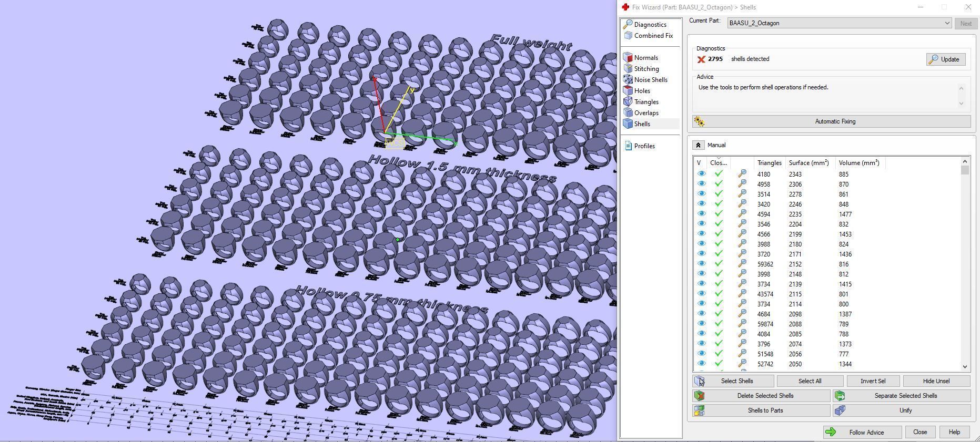Click closed checkmark for 4684-triangle shell
Screen dimensions: 980x442
coord(719,314)
